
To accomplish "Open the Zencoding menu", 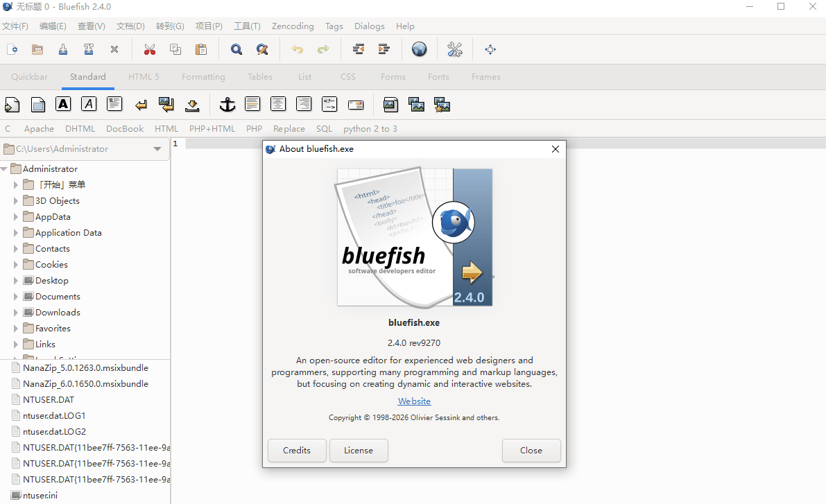I will (x=292, y=26).
